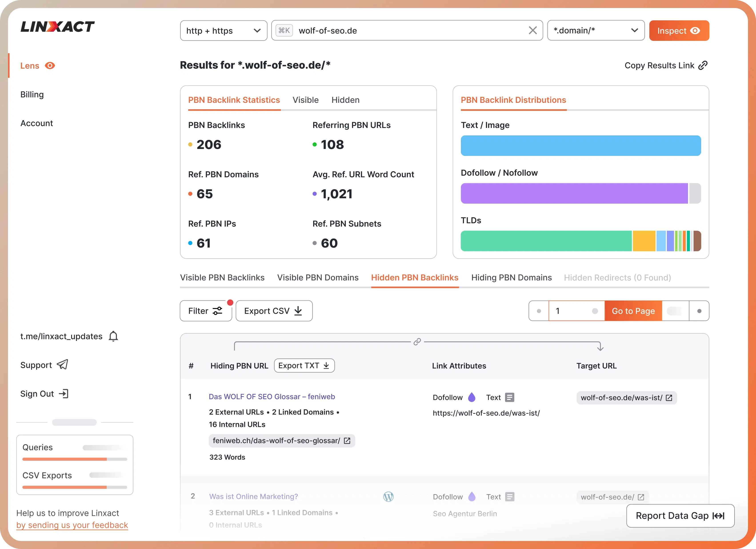
Task: Click the Sign Out arrow icon
Action: [64, 394]
